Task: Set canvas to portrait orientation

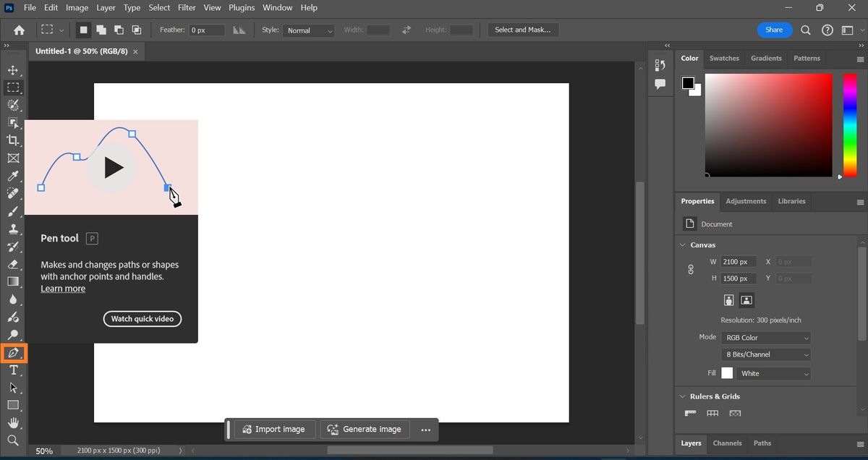Action: 729,299
